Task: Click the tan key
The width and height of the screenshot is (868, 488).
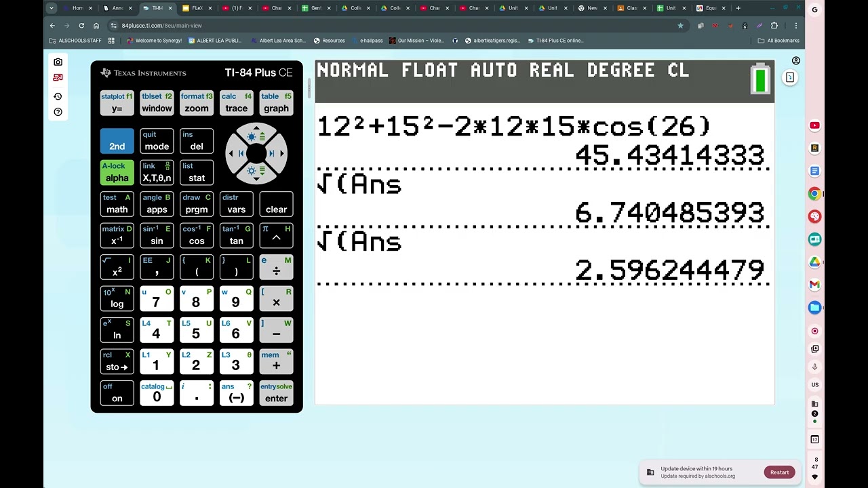Action: pos(237,235)
